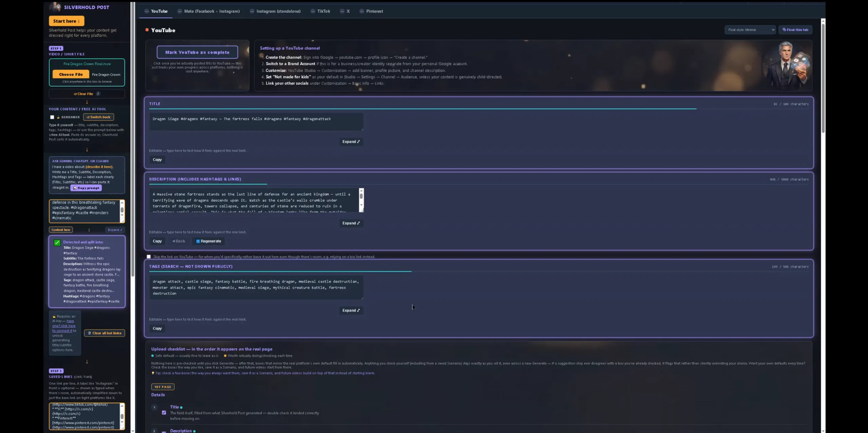
Task: Open the X platform tab
Action: [x=345, y=11]
